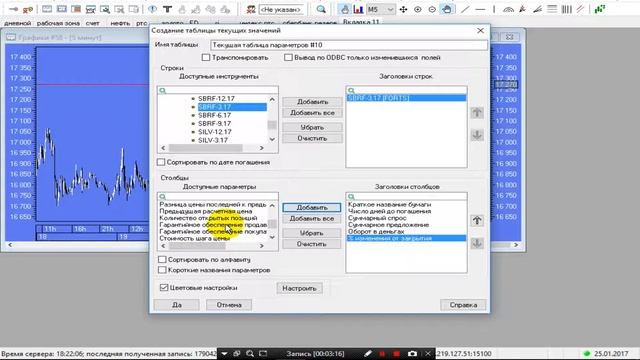
Task: Click the connection key icon in toolbar
Action: (13, 9)
